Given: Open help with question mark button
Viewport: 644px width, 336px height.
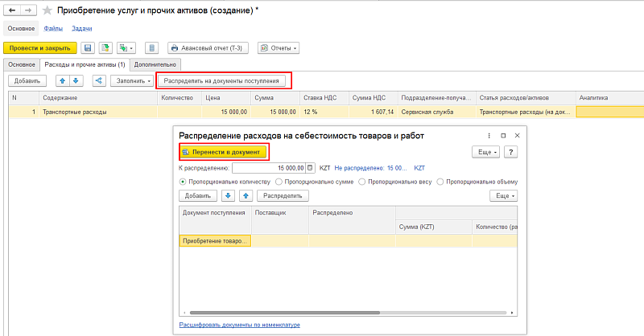Looking at the screenshot, I should pyautogui.click(x=510, y=152).
